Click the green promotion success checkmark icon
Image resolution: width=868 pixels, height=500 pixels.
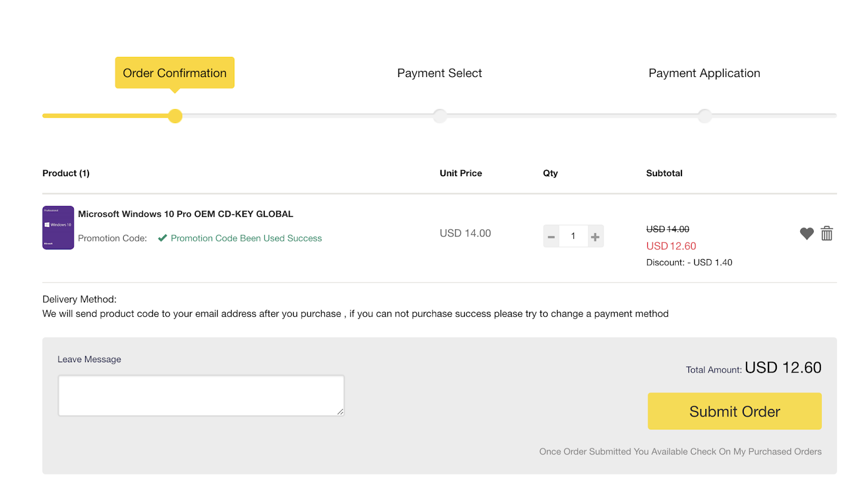point(162,238)
